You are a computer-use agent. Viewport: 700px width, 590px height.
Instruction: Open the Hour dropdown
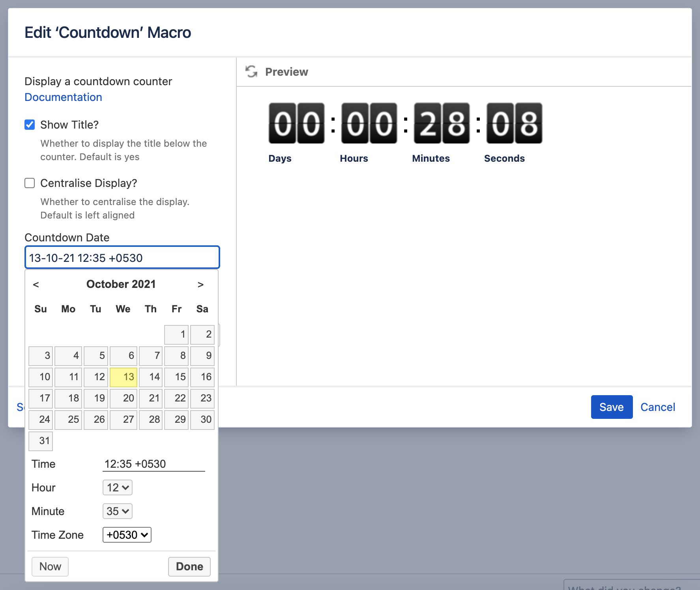click(x=117, y=487)
